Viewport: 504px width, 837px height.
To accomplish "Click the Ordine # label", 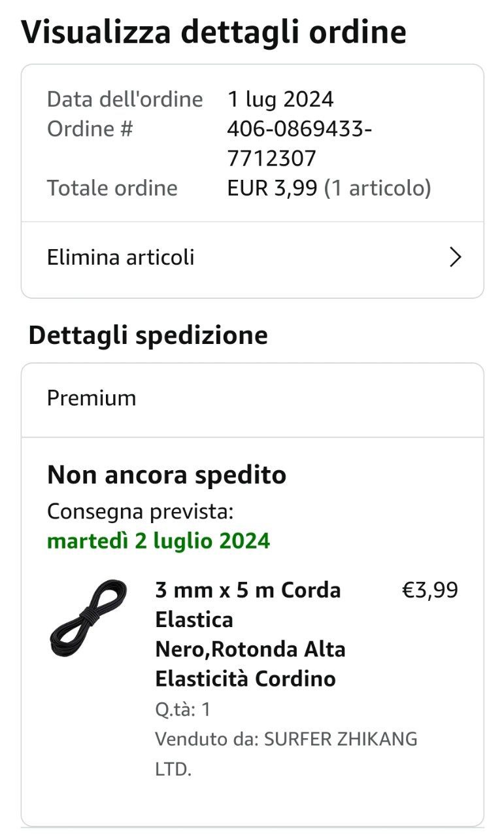I will 90,129.
